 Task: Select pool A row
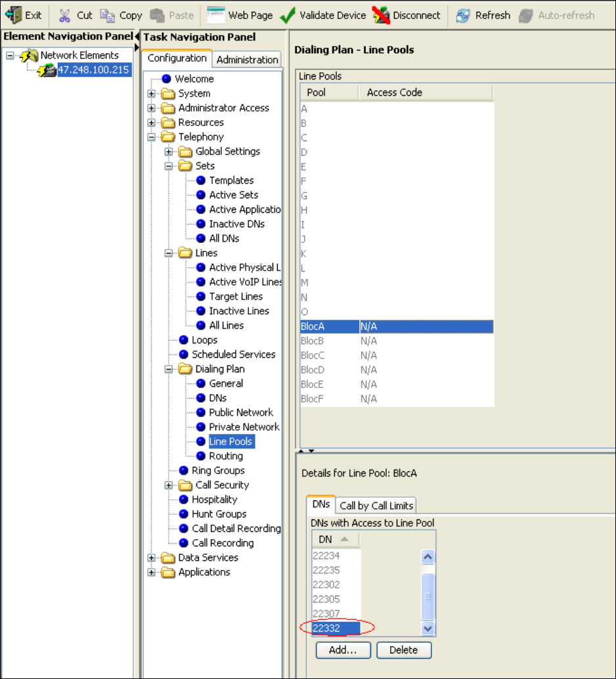[x=397, y=109]
